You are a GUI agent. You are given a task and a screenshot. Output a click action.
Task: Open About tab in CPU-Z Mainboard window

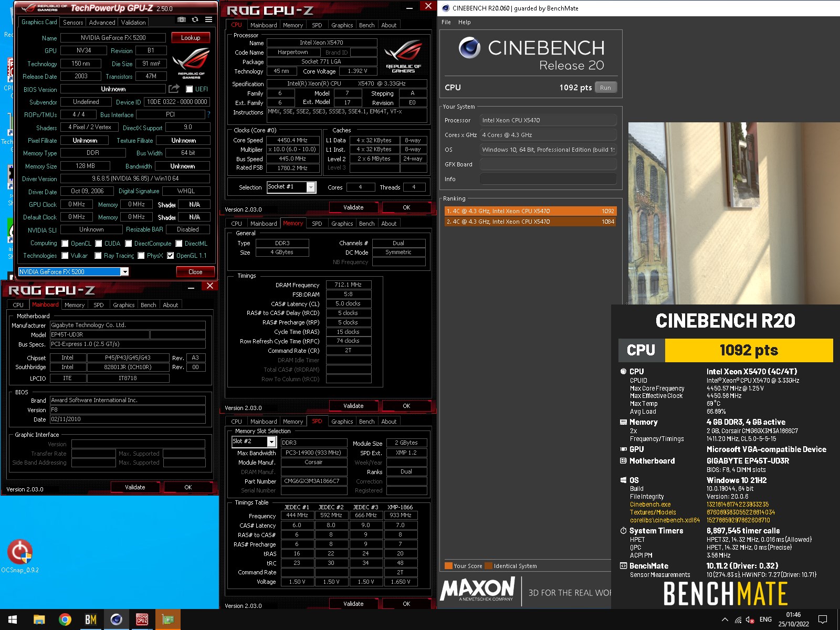pyautogui.click(x=170, y=305)
